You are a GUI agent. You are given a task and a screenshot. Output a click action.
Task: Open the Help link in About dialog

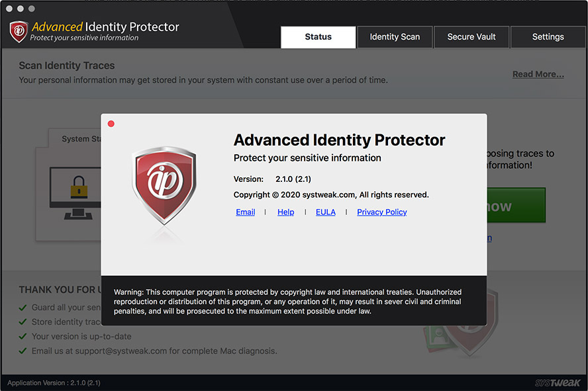point(286,212)
